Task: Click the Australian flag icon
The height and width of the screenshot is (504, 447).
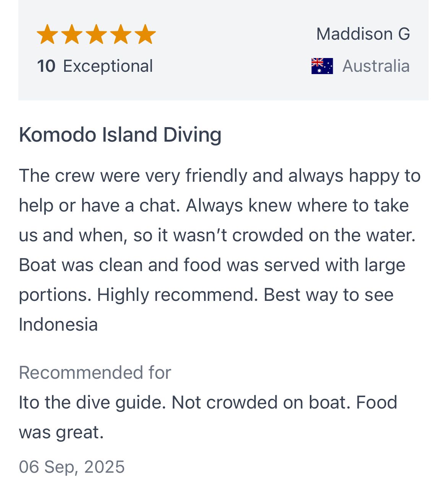Action: (x=322, y=66)
